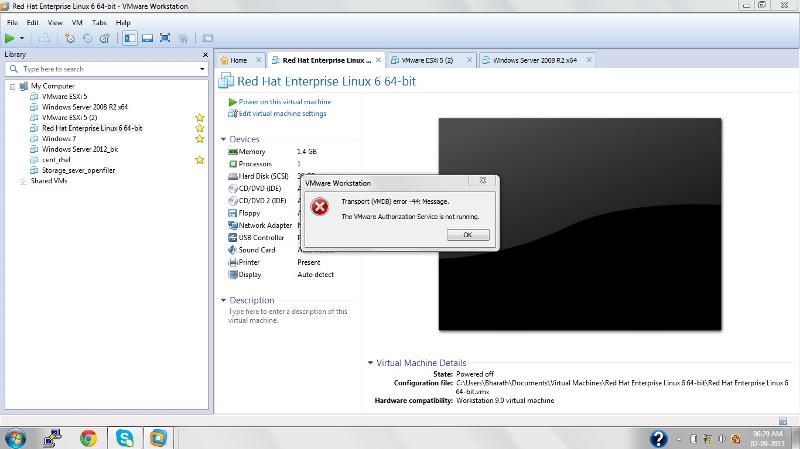The width and height of the screenshot is (800, 449).
Task: Collapse the Virtual Machine Details section
Action: click(370, 363)
